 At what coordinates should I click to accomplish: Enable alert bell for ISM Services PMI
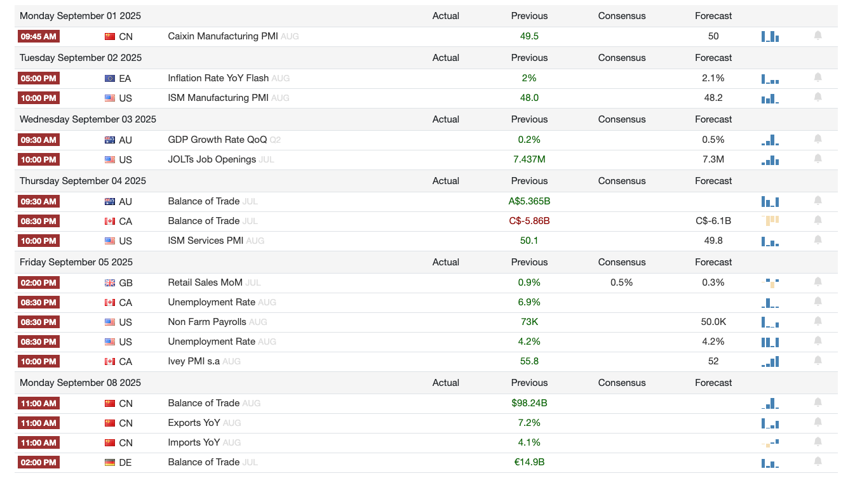pos(818,240)
